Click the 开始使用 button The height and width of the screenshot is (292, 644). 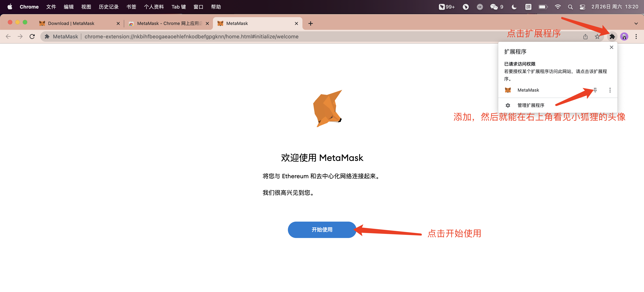tap(322, 230)
